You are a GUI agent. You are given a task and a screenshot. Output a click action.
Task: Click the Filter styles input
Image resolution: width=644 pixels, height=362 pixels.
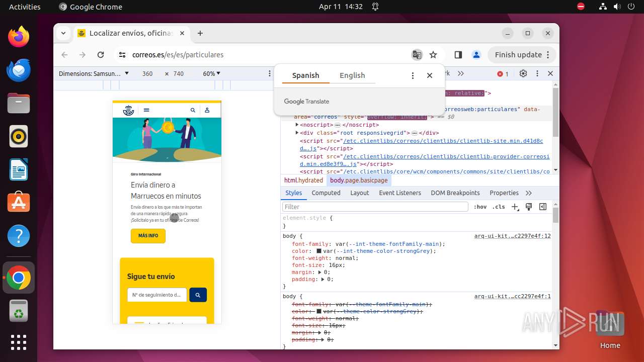[x=375, y=207]
